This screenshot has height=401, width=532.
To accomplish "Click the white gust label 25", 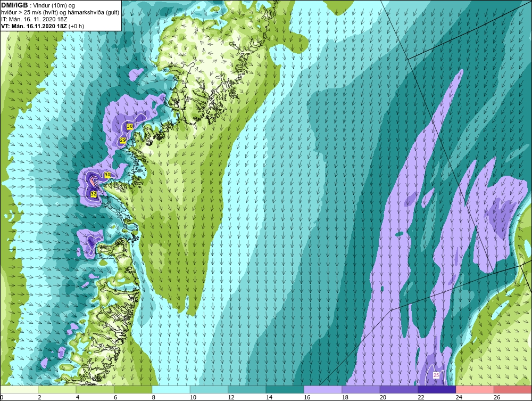I will coord(436,375).
